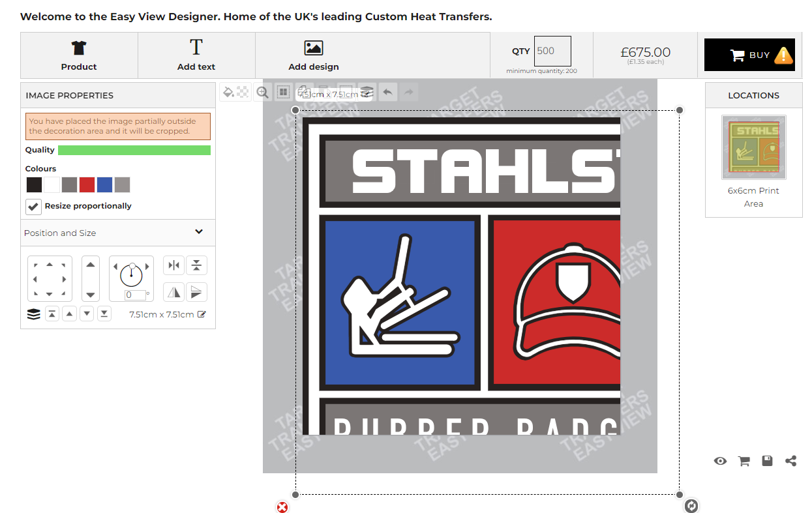Viewport: 812px width, 513px height.
Task: Click the Add design tab
Action: (x=314, y=55)
